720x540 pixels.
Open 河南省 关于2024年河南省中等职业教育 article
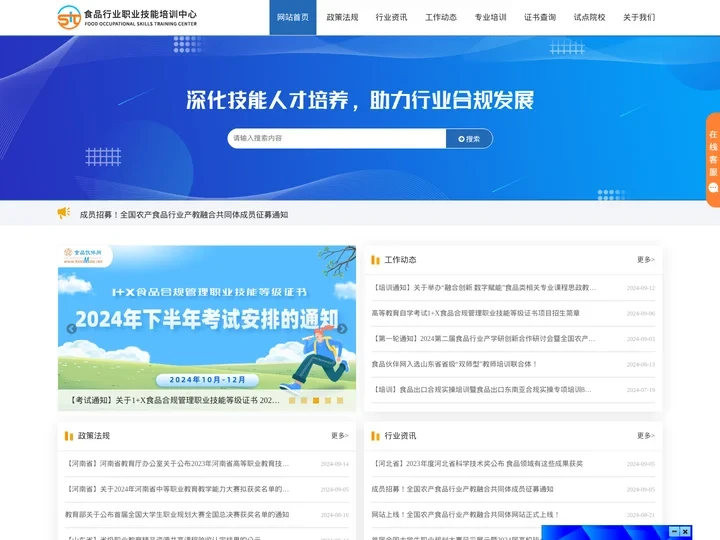coord(177,489)
